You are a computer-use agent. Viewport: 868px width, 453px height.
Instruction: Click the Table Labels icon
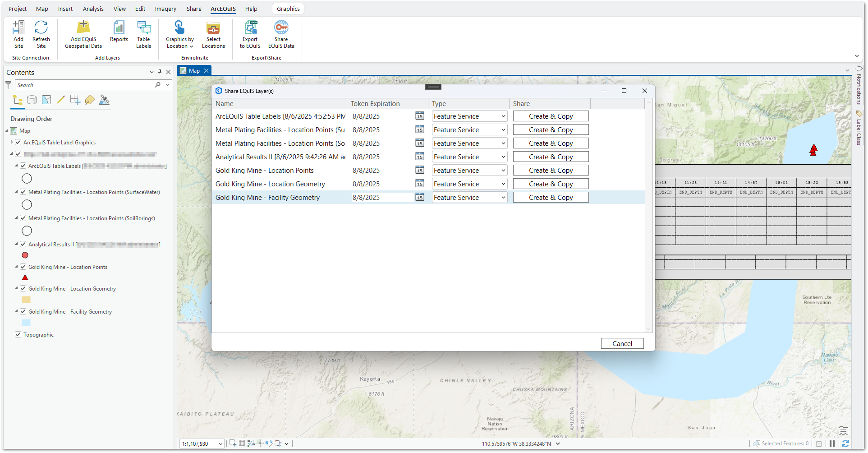tap(144, 28)
